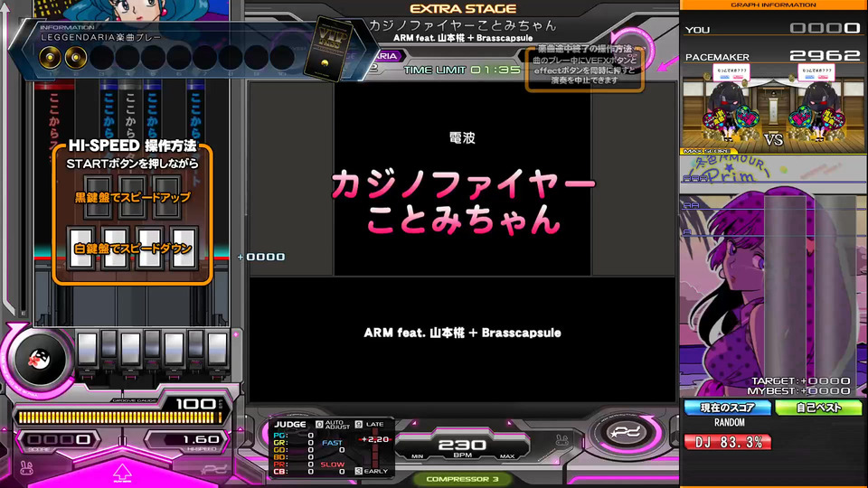Image resolution: width=868 pixels, height=488 pixels.
Task: Click the first gold disc in LEGGENDARIA play row
Action: click(x=49, y=57)
